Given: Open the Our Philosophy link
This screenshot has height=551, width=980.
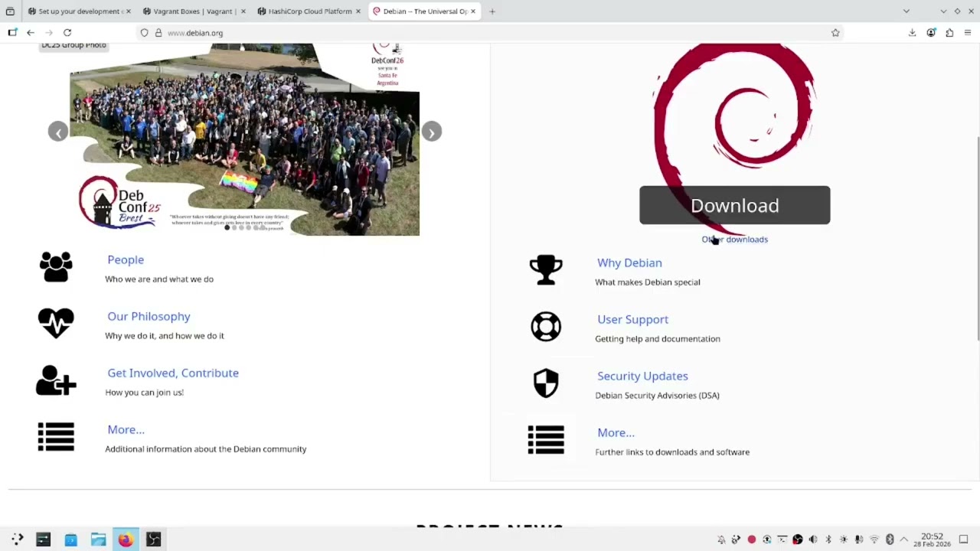Looking at the screenshot, I should tap(149, 316).
